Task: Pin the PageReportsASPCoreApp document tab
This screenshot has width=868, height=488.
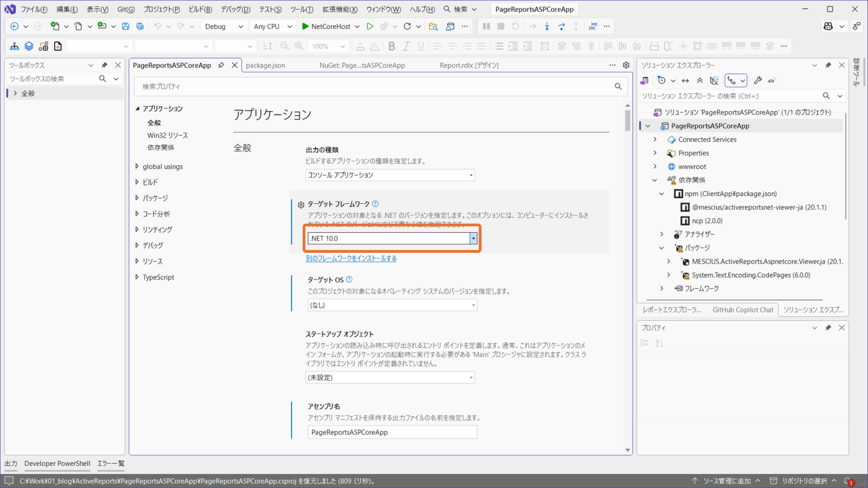Action: (221, 65)
